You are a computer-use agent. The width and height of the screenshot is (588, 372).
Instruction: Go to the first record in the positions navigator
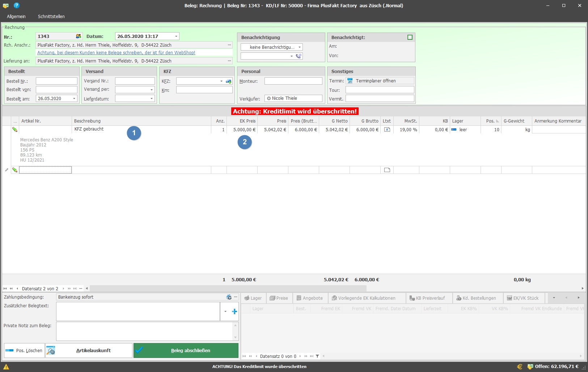(5, 288)
